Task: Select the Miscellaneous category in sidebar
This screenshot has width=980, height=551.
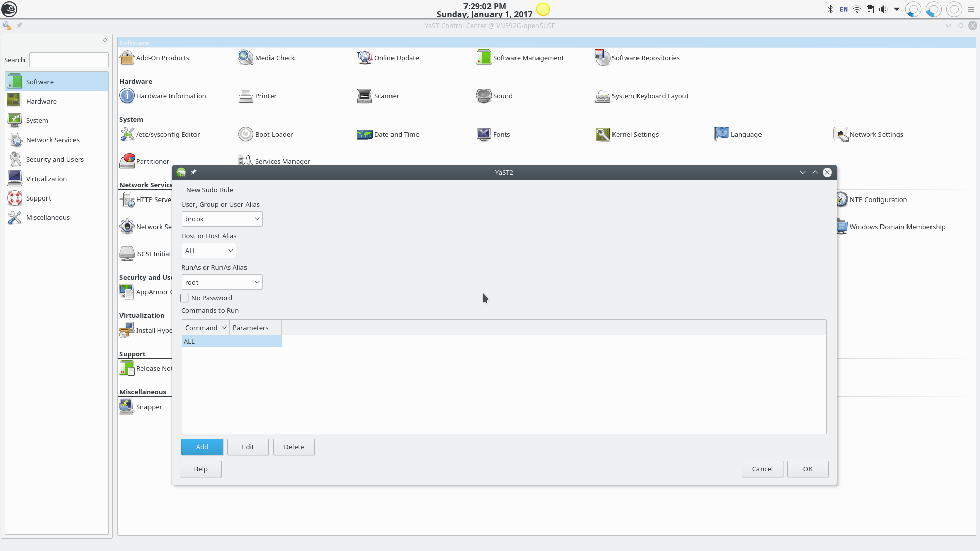Action: [57, 217]
